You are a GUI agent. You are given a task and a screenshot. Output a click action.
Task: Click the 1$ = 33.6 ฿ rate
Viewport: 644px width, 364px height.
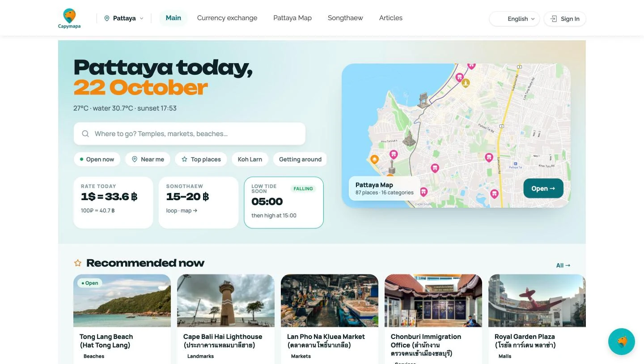point(109,197)
